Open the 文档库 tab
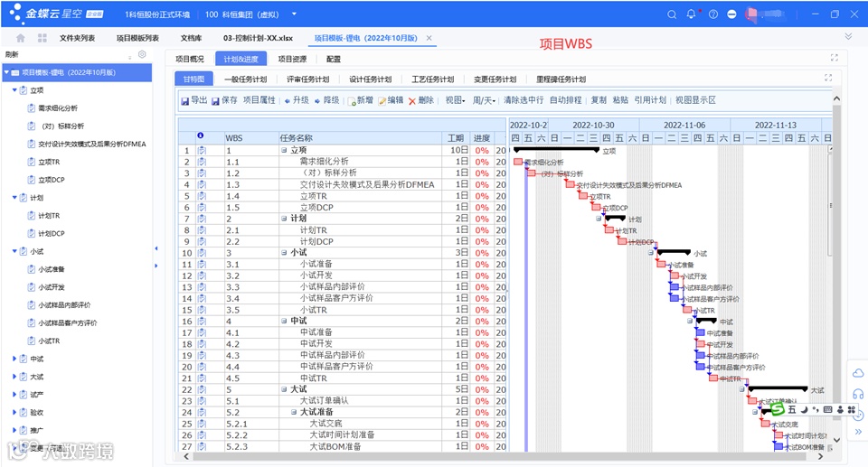868x467 pixels. 191,38
